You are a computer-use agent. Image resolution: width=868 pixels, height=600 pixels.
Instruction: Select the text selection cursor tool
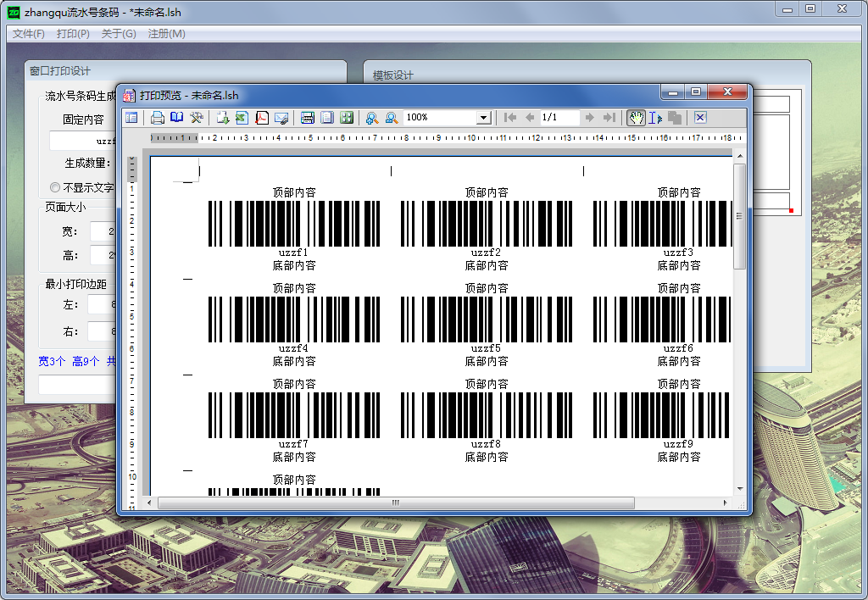pyautogui.click(x=655, y=117)
